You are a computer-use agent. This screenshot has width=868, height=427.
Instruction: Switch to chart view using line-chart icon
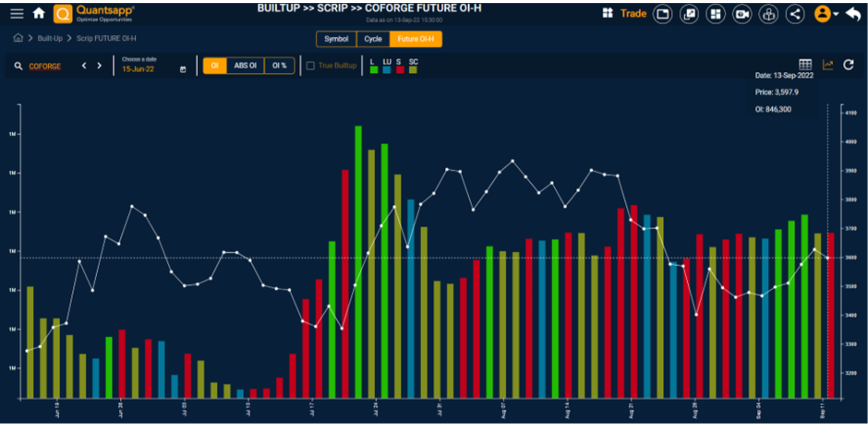828,65
